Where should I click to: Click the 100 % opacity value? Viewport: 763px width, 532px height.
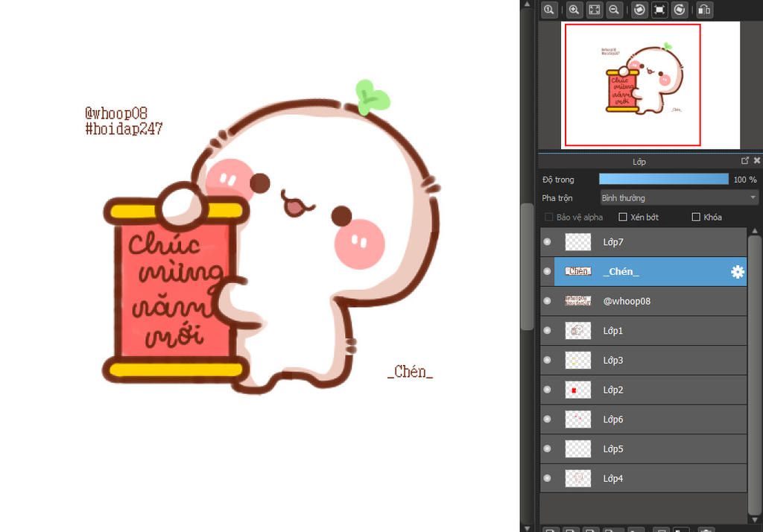pyautogui.click(x=745, y=180)
